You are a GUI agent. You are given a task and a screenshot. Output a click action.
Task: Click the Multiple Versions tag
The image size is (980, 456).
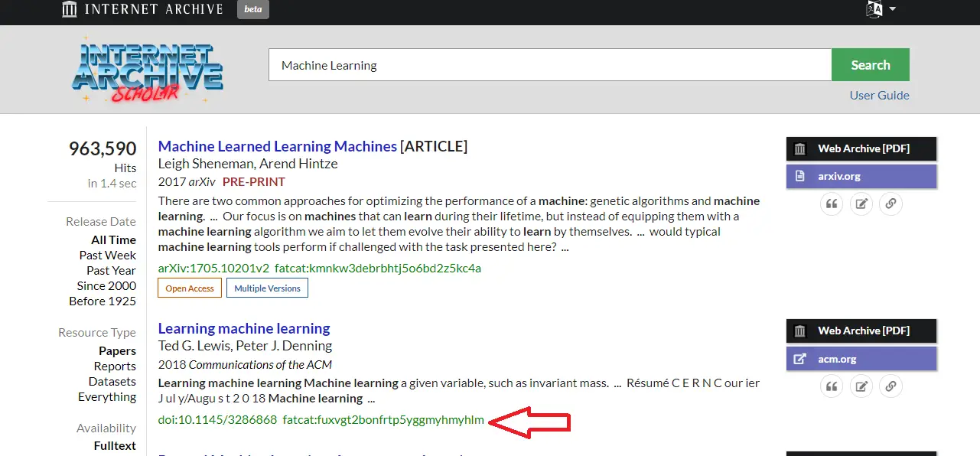pyautogui.click(x=267, y=288)
